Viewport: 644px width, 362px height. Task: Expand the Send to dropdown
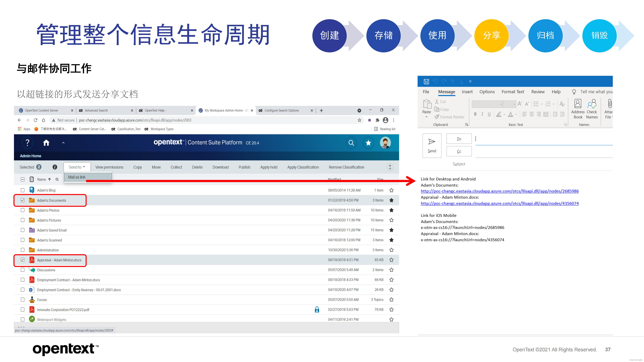77,167
